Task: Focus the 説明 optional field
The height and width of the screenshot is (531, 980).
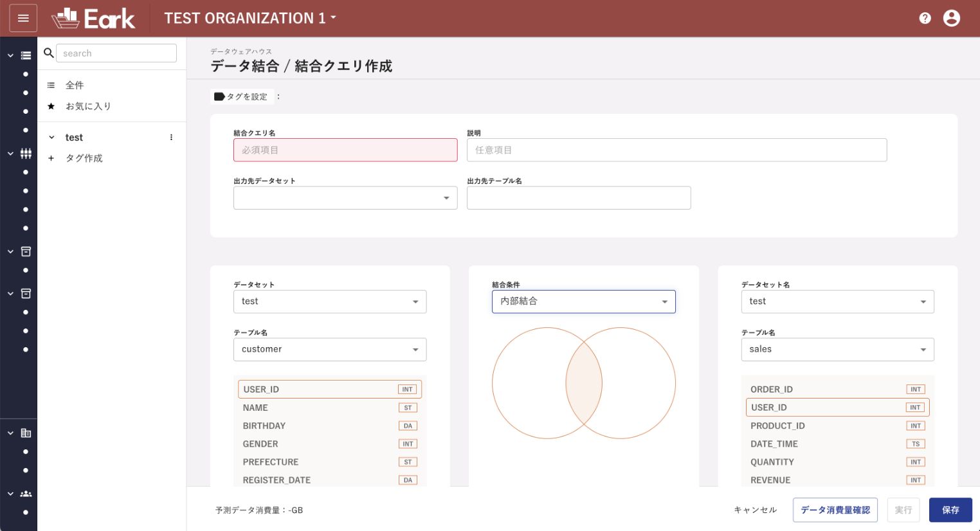Action: click(676, 150)
